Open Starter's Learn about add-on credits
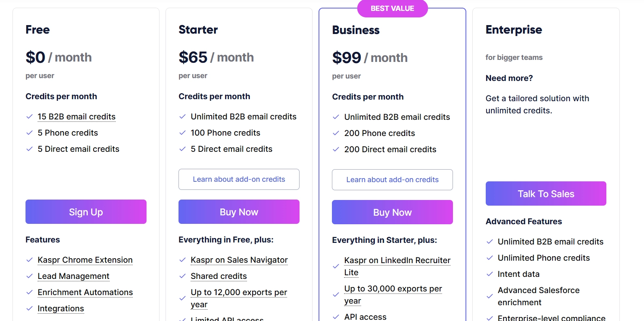 (x=239, y=179)
